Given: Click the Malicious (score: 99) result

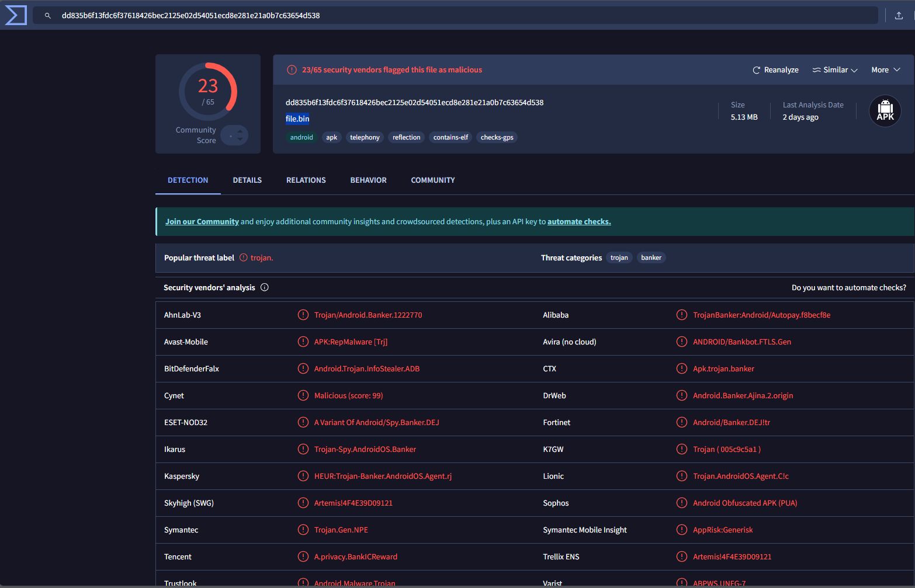Looking at the screenshot, I should [349, 395].
